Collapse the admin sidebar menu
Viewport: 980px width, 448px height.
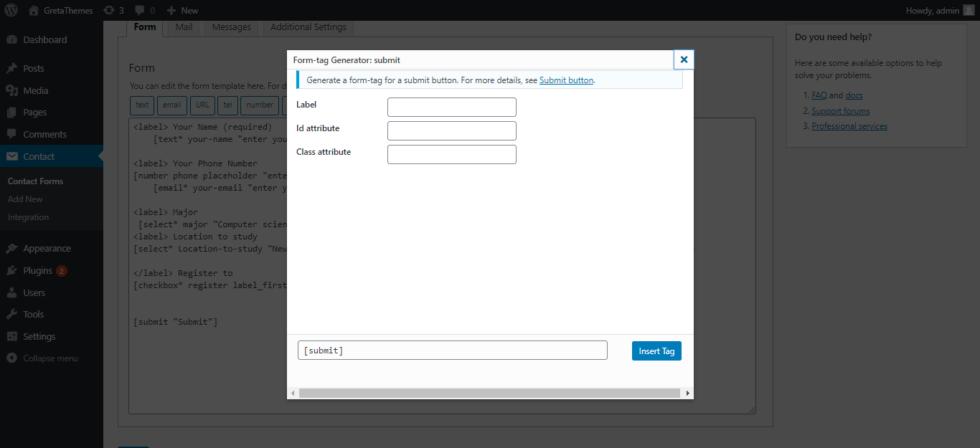(43, 358)
